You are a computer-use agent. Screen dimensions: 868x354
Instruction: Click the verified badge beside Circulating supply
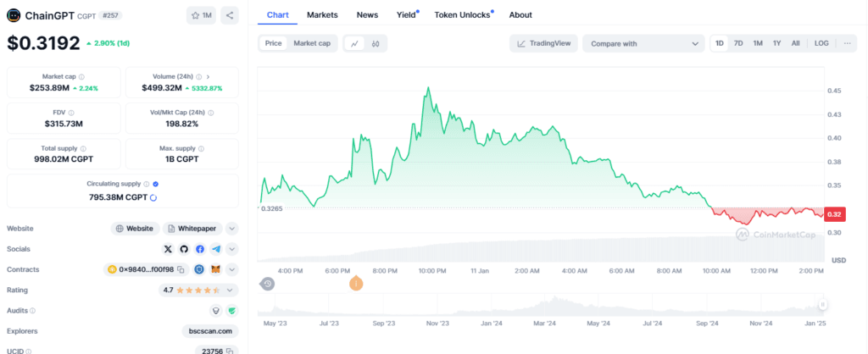[156, 184]
